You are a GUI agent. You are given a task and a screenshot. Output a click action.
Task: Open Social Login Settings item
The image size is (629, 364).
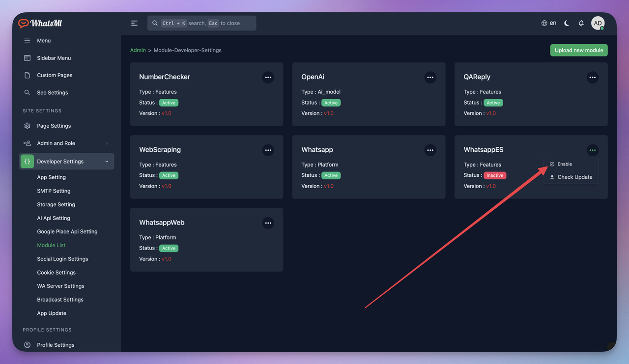coord(62,259)
